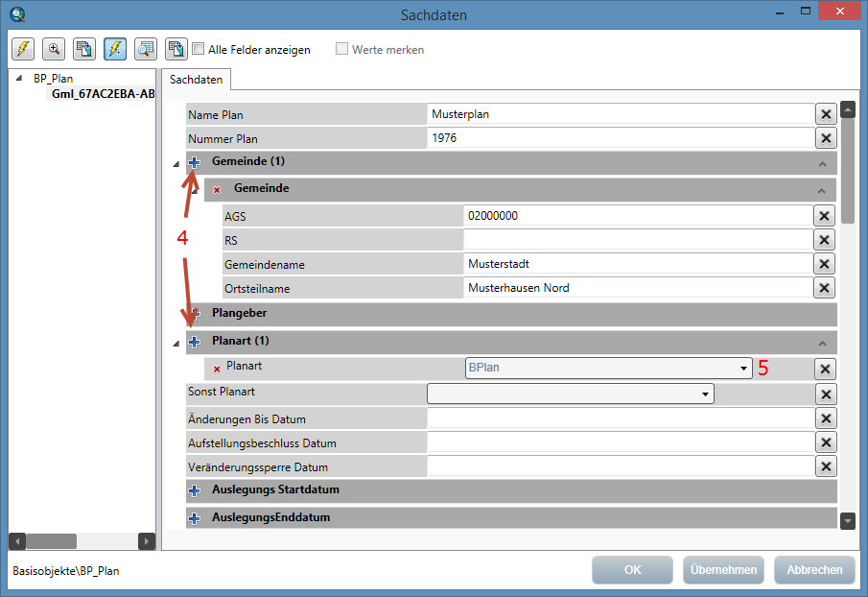Add a new Gemeinde entry with plus icon
This screenshot has height=597, width=868.
(194, 162)
